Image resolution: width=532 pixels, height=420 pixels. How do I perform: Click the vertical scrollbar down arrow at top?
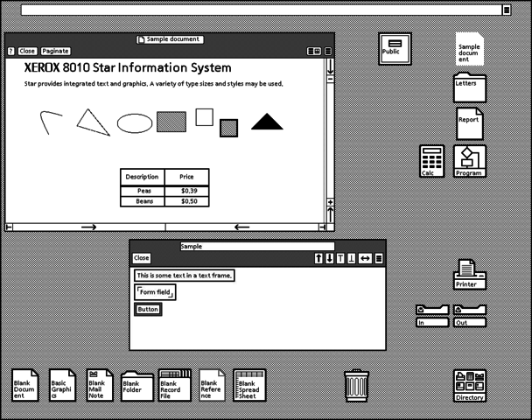coord(330,66)
